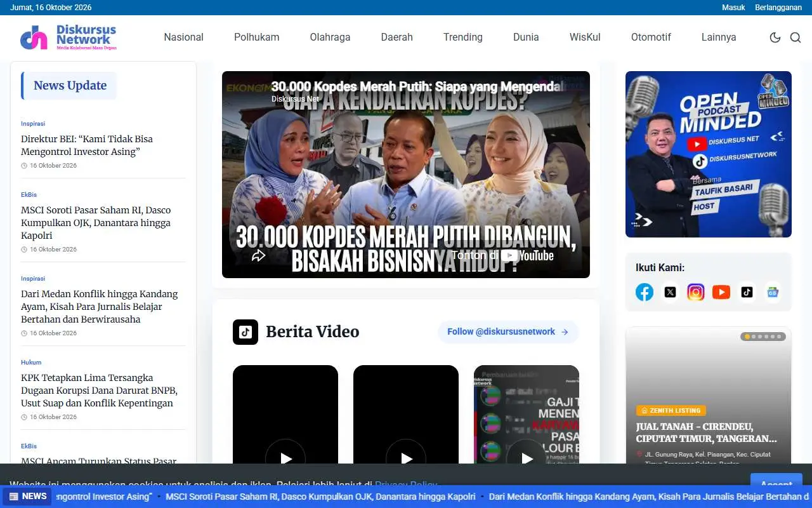Image resolution: width=812 pixels, height=508 pixels.
Task: Read 'Direktur BEI' headline in News Update list
Action: (x=87, y=145)
